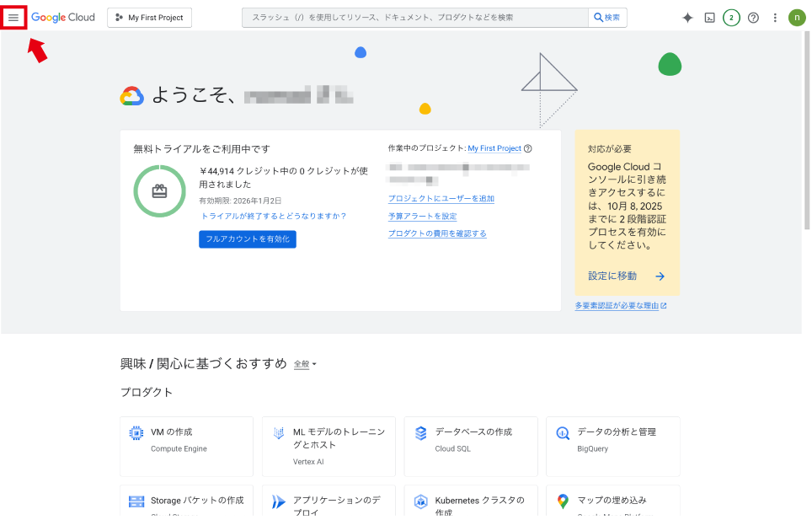The height and width of the screenshot is (520, 812).
Task: Click help icon beside My First Project link
Action: 528,148
